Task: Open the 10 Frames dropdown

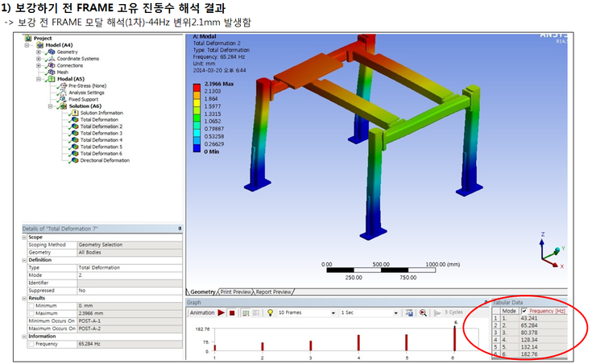Action: pos(333,312)
